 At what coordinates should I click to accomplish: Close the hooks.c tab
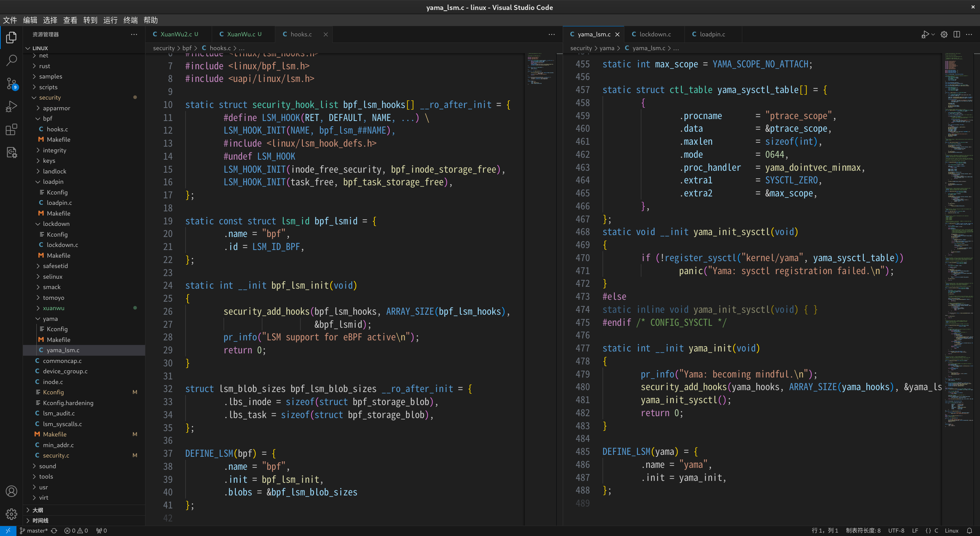click(326, 34)
